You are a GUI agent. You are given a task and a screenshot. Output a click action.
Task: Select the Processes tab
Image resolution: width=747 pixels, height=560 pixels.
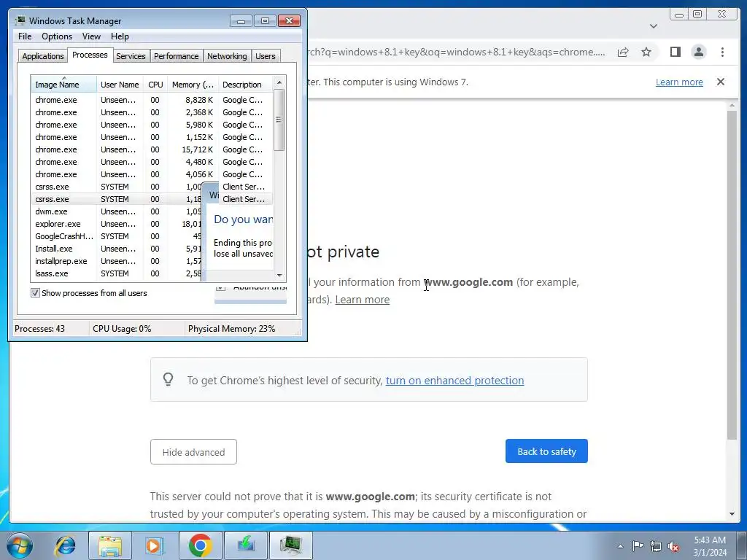coord(90,55)
